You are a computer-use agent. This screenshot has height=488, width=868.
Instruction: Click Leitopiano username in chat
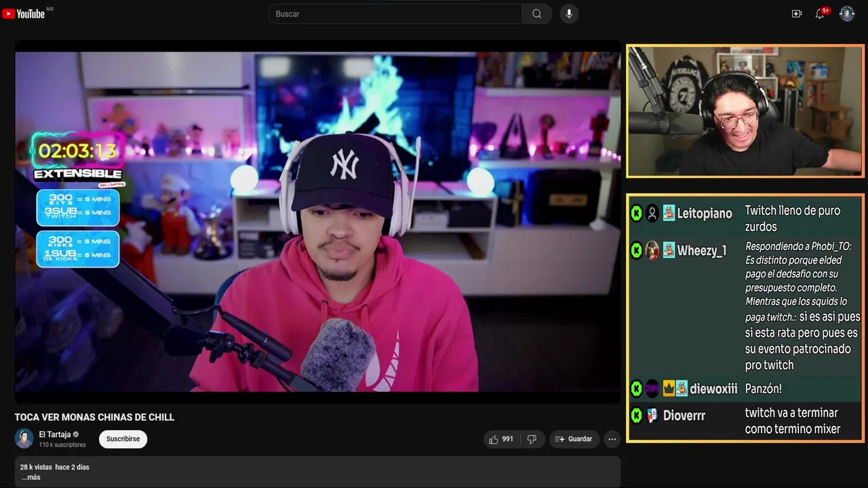coord(705,213)
